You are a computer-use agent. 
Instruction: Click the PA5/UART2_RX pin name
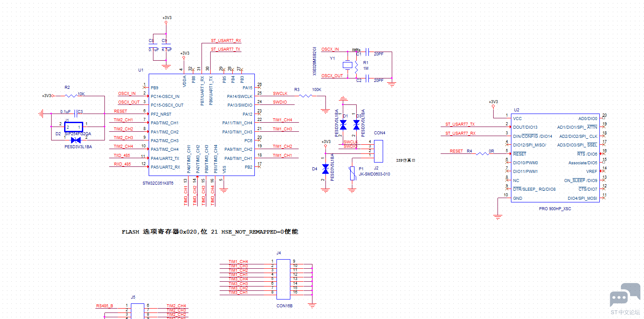click(166, 167)
